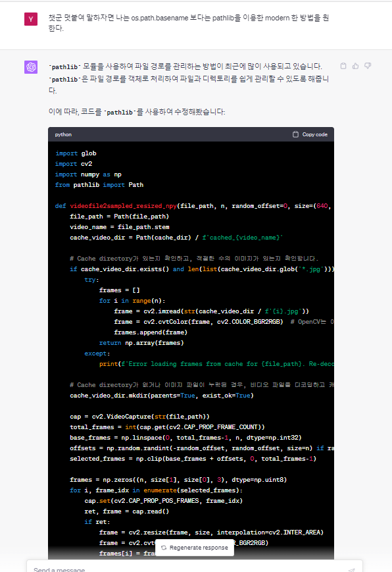Click the line 'frames.append(frame)'

tap(151, 332)
